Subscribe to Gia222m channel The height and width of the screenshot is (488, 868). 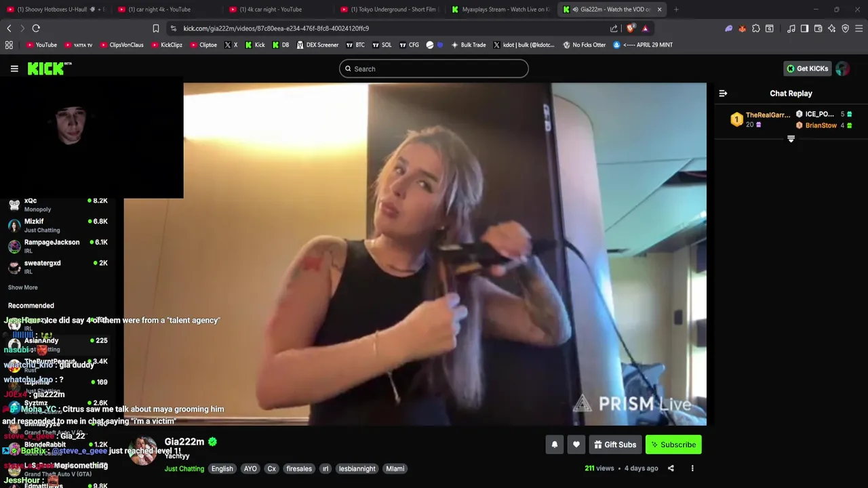(x=673, y=445)
